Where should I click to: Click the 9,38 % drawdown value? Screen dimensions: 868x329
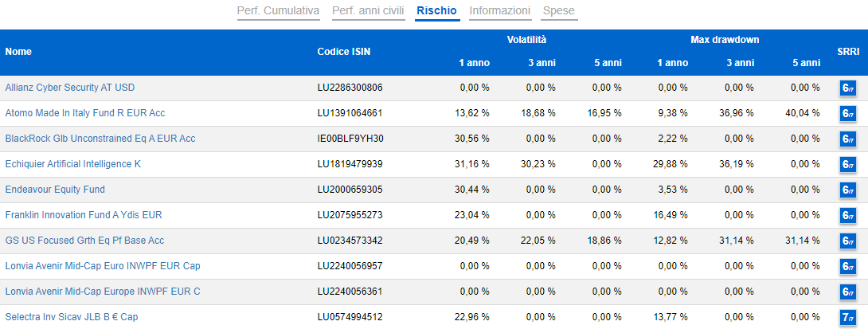673,113
